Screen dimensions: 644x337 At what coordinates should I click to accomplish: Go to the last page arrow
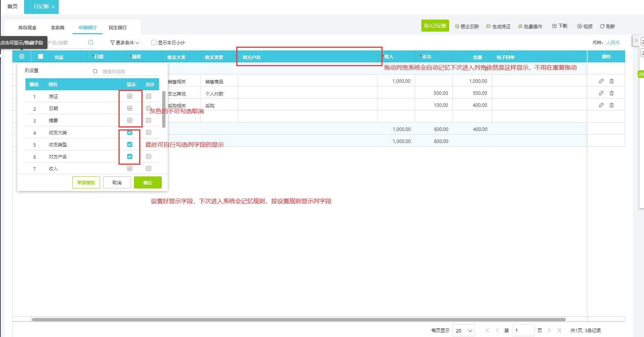pos(559,330)
